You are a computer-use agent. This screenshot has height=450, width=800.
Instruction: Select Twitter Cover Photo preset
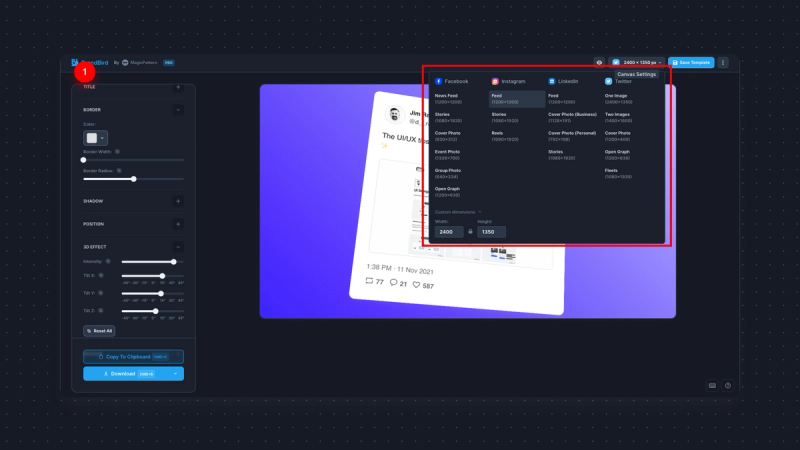point(618,136)
